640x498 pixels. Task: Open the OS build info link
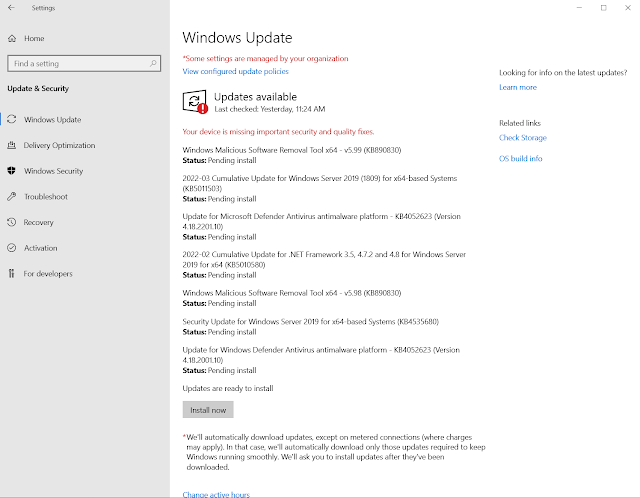[x=520, y=159]
